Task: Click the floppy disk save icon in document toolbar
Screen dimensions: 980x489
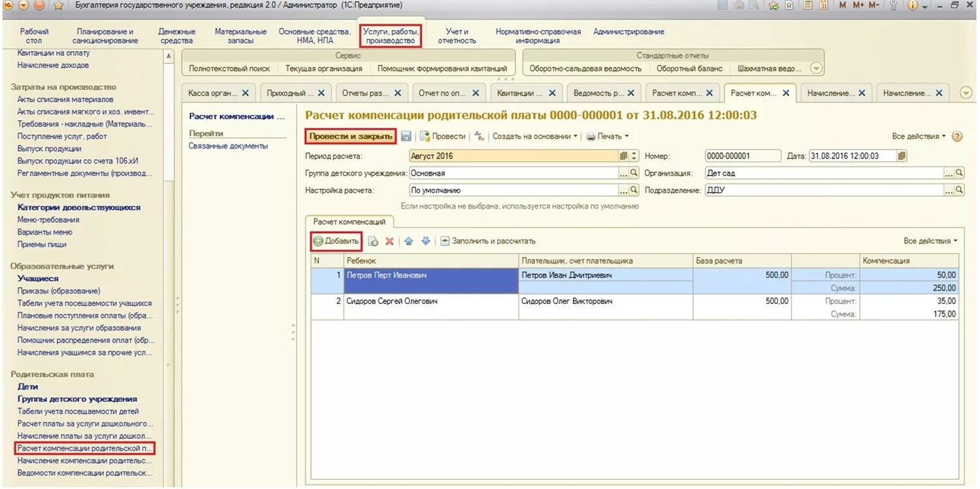Action: pyautogui.click(x=406, y=136)
